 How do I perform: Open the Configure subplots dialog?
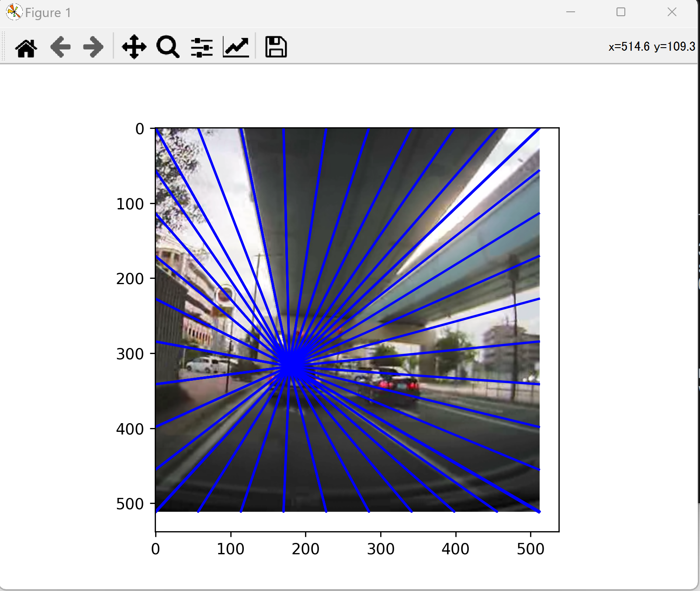click(201, 47)
